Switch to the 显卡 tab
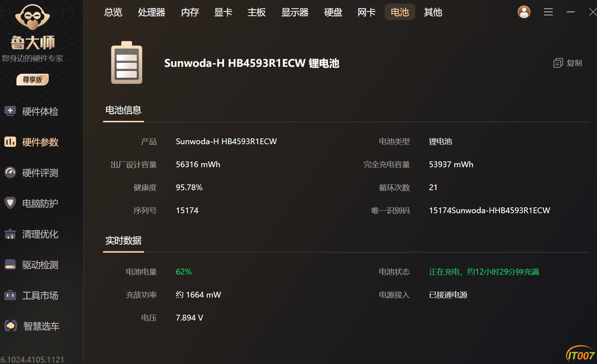597x364 pixels. [223, 12]
